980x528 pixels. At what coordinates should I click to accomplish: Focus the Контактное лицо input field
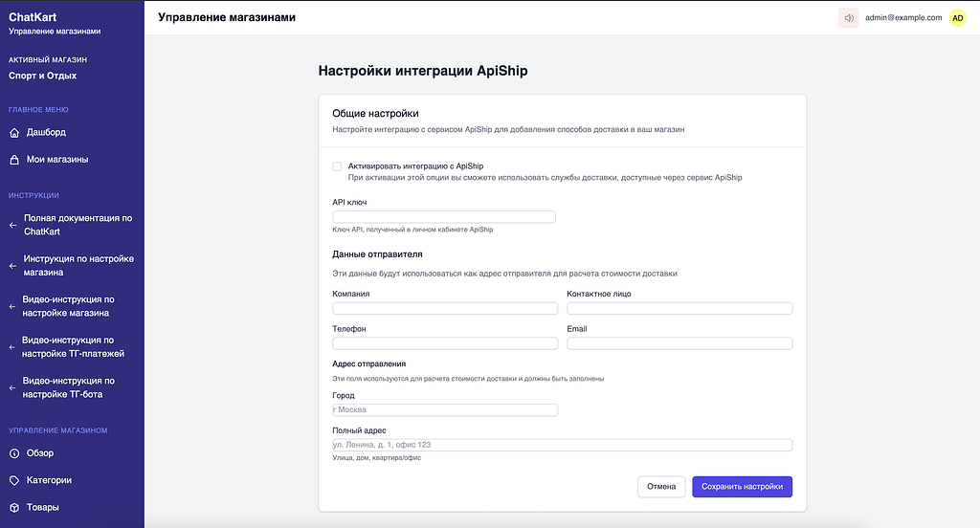coord(679,309)
